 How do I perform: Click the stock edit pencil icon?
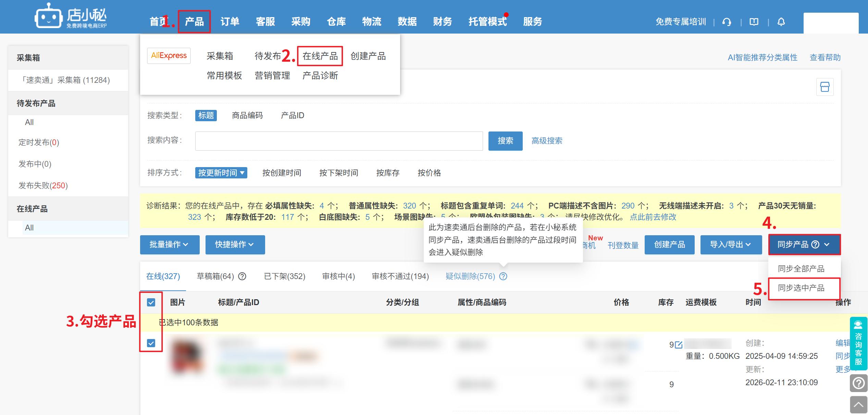pos(679,344)
